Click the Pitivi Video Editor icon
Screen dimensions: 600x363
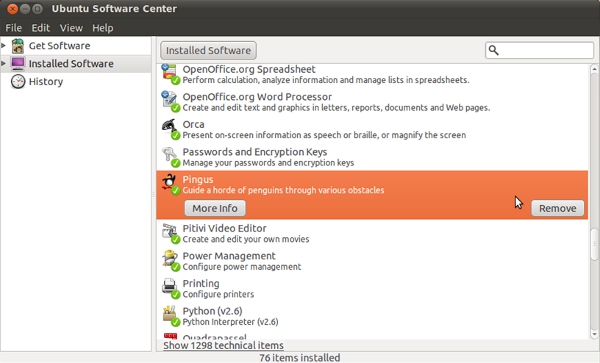tap(170, 233)
